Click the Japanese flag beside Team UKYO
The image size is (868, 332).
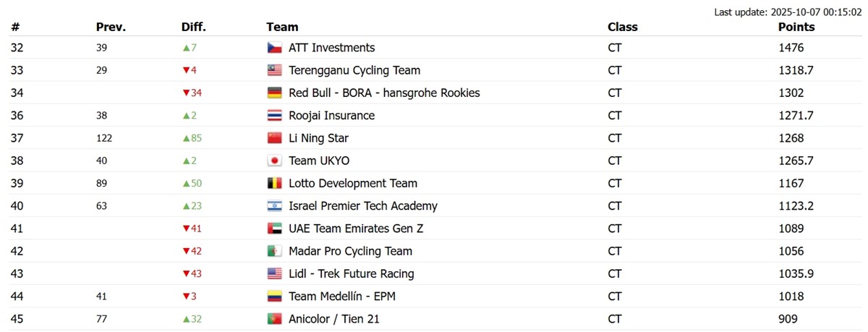click(x=274, y=161)
